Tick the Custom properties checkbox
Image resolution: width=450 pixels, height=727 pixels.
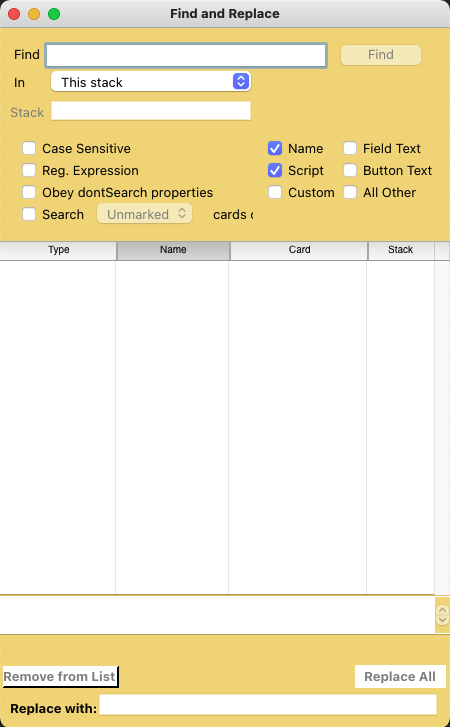point(275,192)
